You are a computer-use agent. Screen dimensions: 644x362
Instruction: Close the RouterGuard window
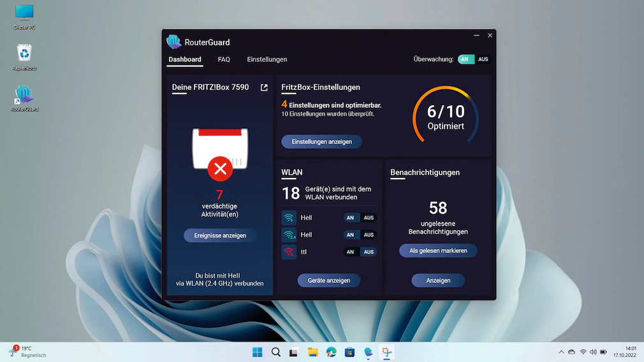(490, 35)
